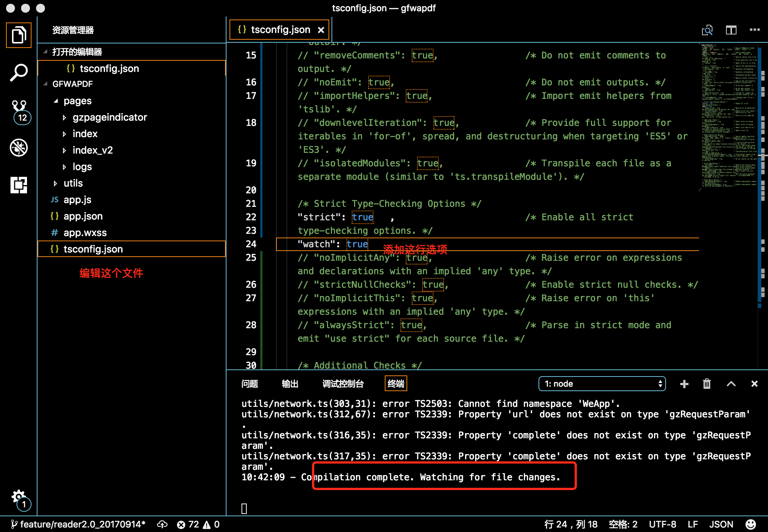Click the editor vertical scrollbar

[x=763, y=206]
